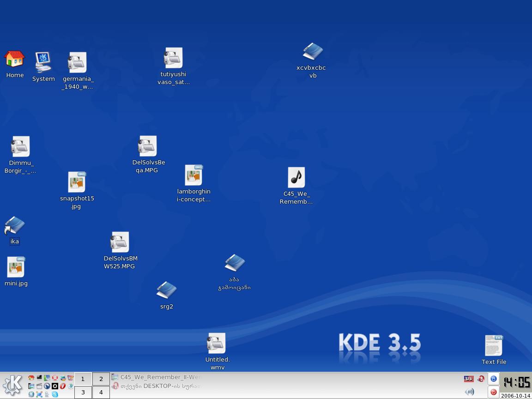Open the Home desktop icon

coord(14,60)
